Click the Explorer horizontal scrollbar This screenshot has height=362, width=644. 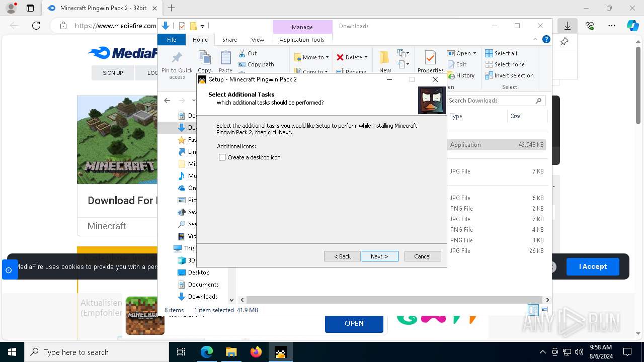click(x=395, y=300)
